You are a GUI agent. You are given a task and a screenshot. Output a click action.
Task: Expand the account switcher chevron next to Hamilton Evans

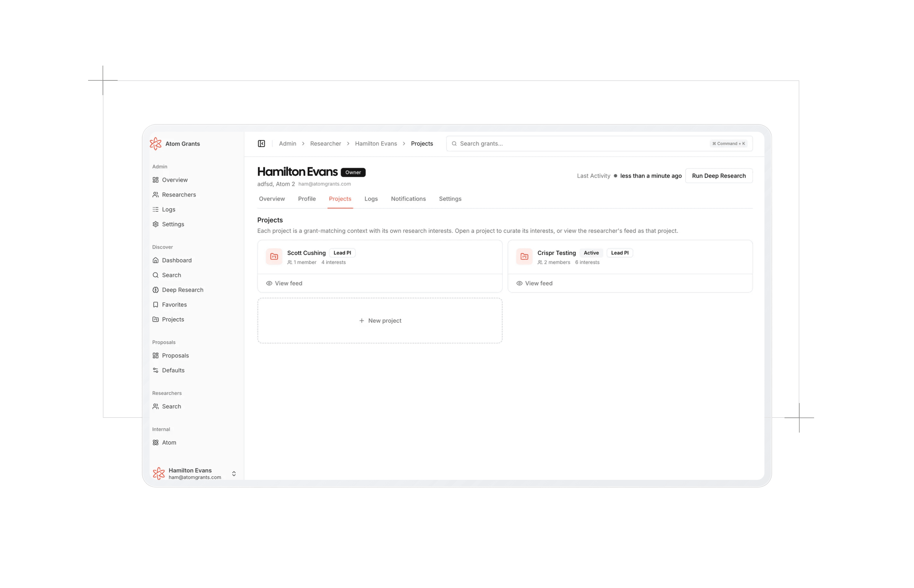[234, 473]
